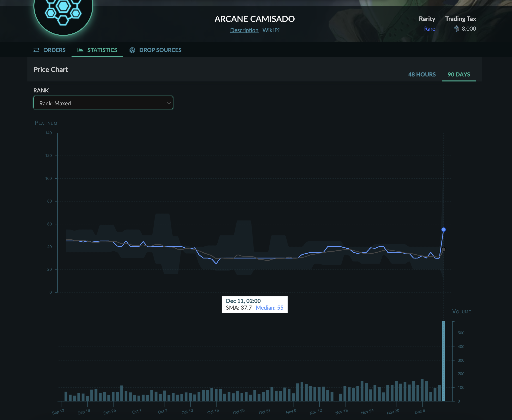Select the 90 Days chart range

[x=459, y=74]
